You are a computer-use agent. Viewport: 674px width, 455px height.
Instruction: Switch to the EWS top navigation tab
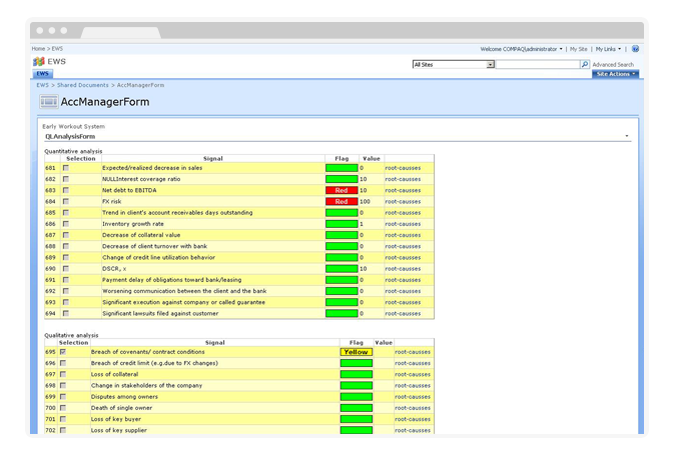tap(43, 73)
